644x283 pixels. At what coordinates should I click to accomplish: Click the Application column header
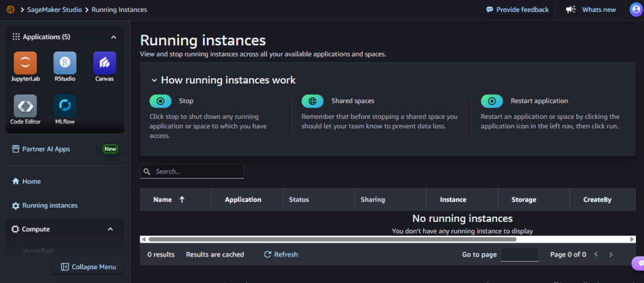(x=243, y=199)
